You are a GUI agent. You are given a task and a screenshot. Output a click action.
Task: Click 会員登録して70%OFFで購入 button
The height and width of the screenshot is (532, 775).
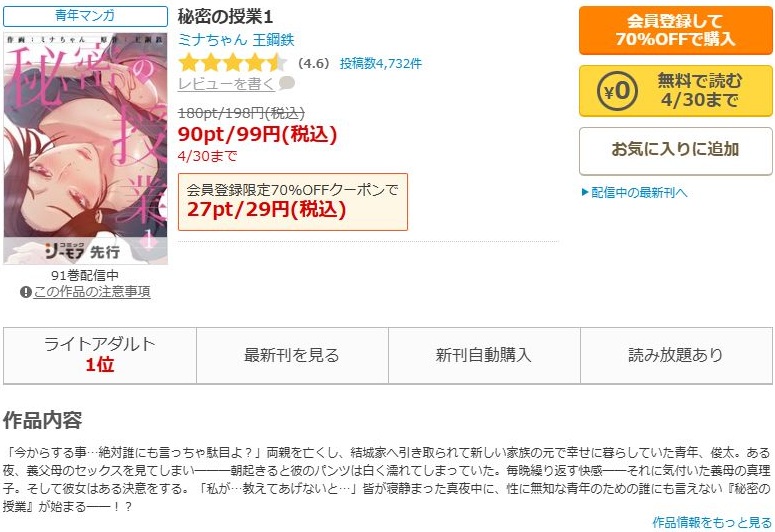[675, 30]
